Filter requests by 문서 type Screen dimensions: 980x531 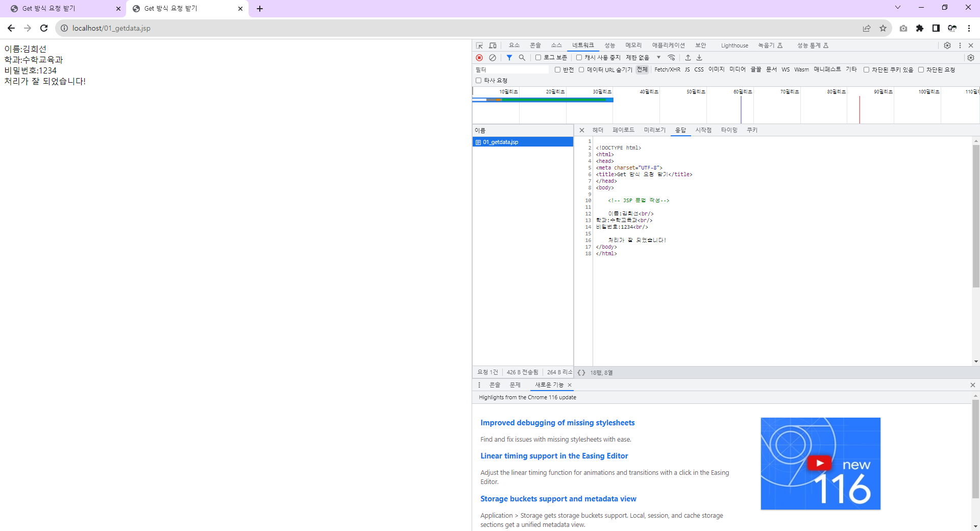click(771, 70)
